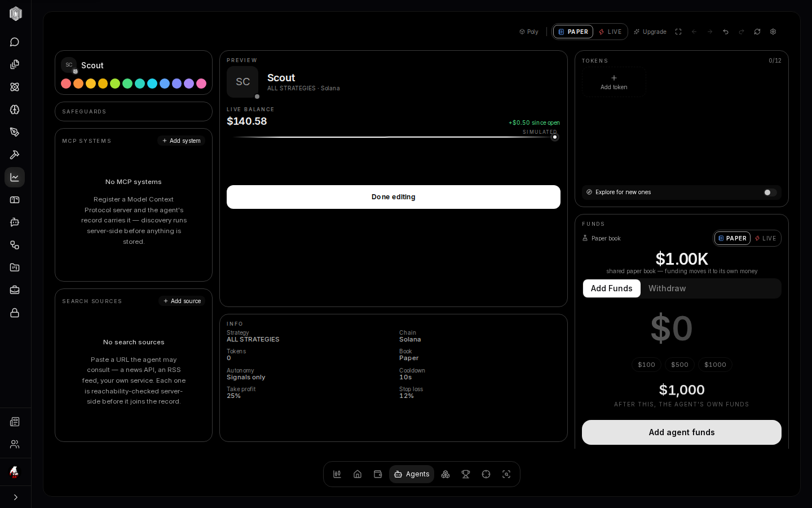Open the newspaper icon in left sidebar

pos(15,422)
